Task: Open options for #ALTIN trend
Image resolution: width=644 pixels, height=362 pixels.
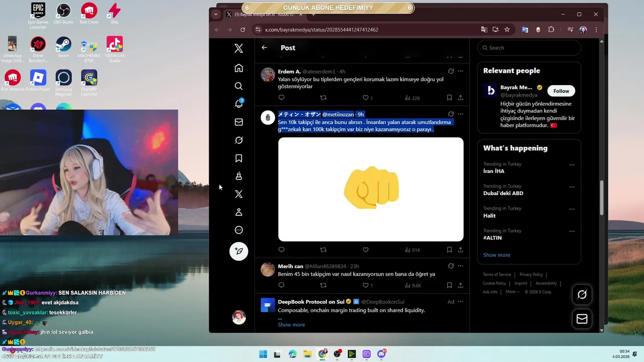Action: tap(572, 232)
